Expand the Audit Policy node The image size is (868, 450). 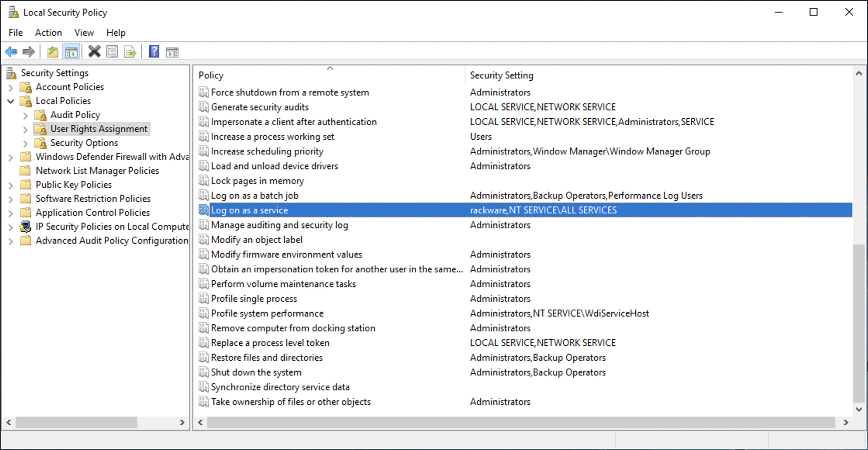pos(25,116)
